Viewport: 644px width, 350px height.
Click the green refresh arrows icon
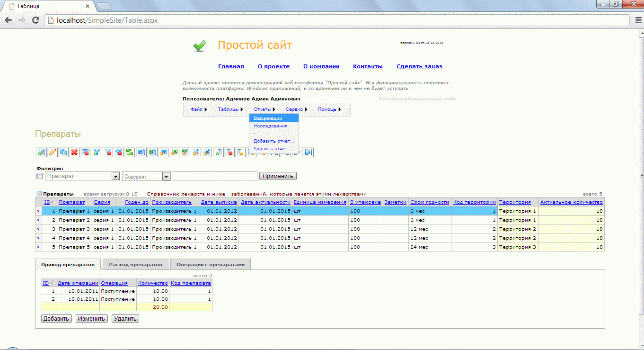[130, 152]
